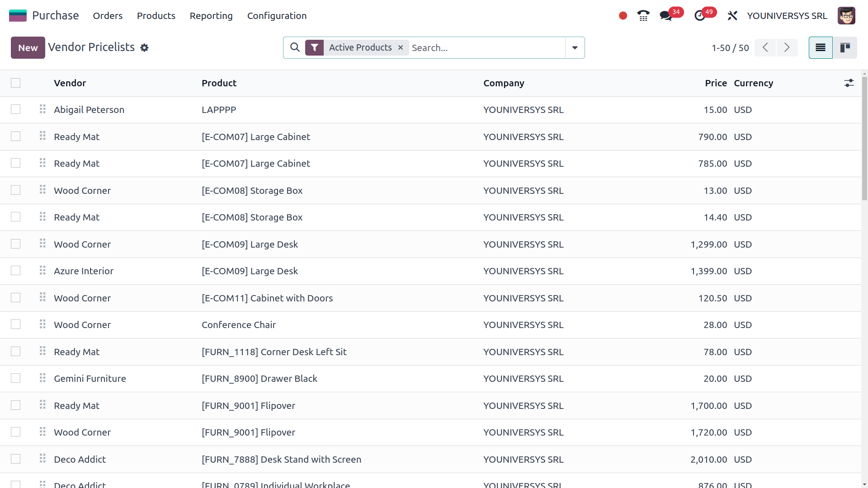Switch to Kanban view
The width and height of the screenshot is (868, 488).
tap(845, 47)
